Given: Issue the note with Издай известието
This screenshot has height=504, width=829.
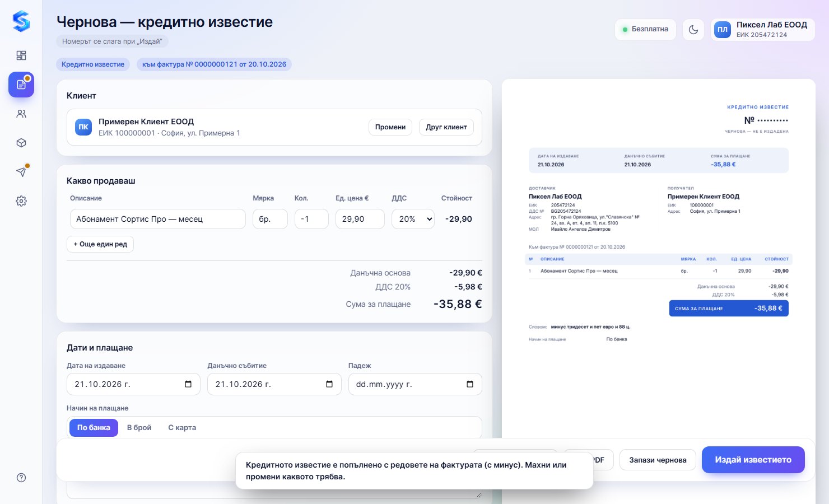Looking at the screenshot, I should tap(753, 460).
